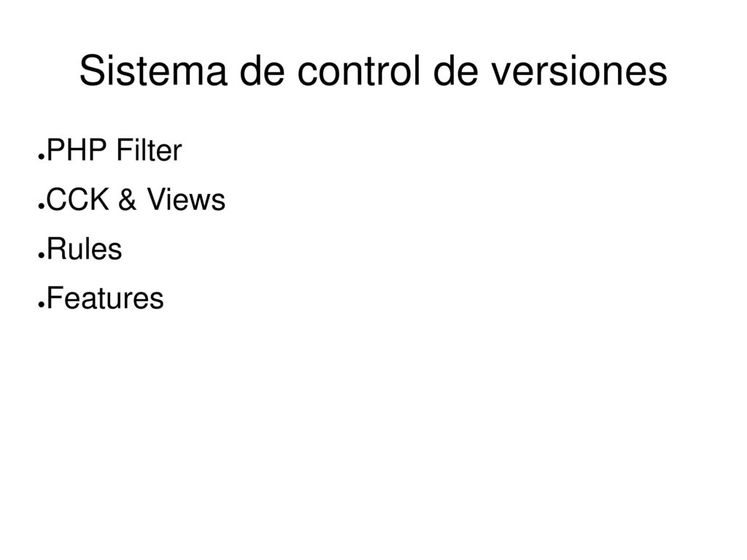
Task: Click the bullet dot before PHP Filter
Action: coord(41,157)
